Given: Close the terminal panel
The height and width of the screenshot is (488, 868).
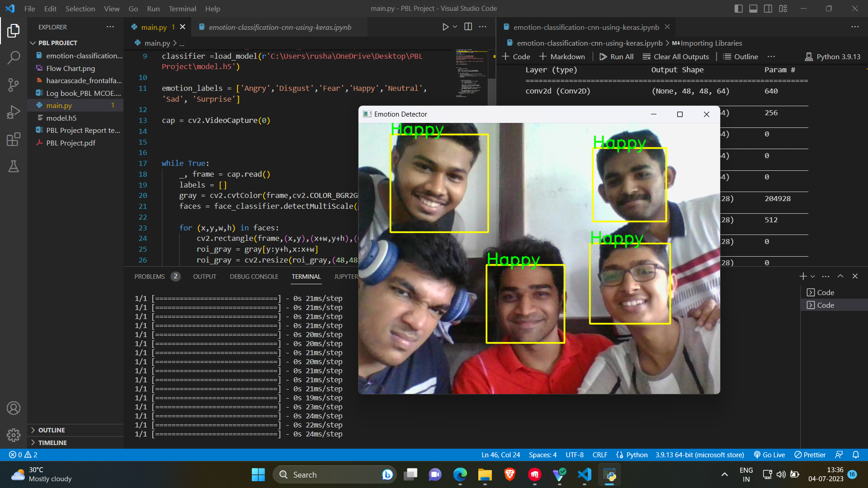Looking at the screenshot, I should coord(855,276).
